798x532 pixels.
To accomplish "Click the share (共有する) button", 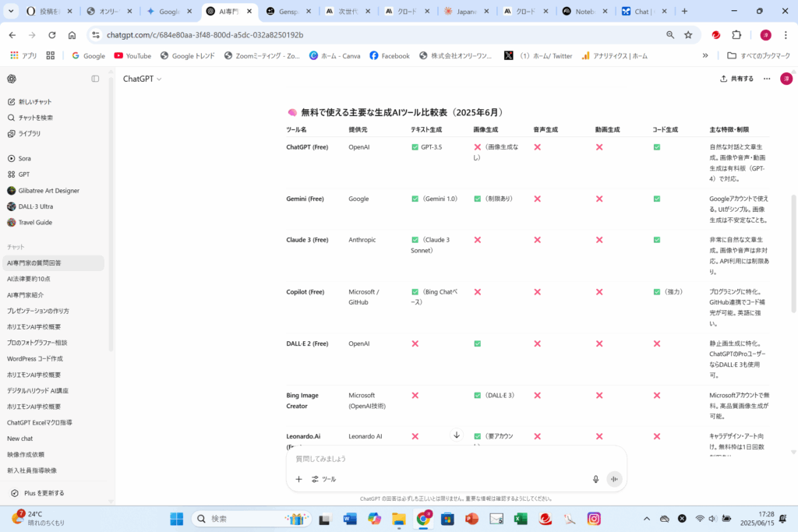I will tap(736, 79).
